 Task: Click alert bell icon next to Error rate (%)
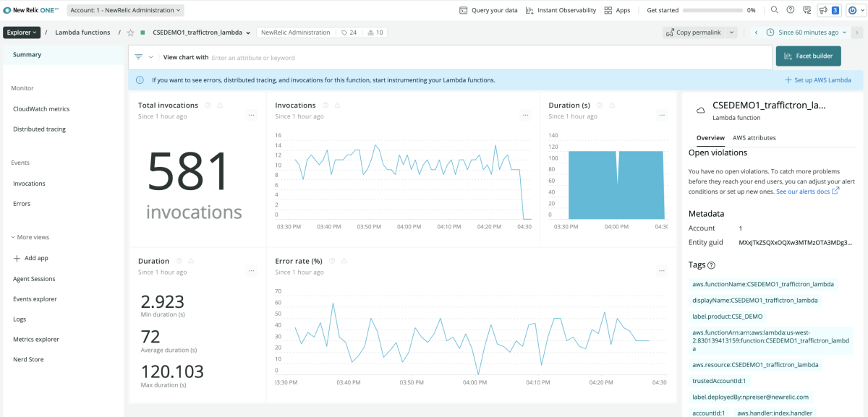pyautogui.click(x=344, y=261)
